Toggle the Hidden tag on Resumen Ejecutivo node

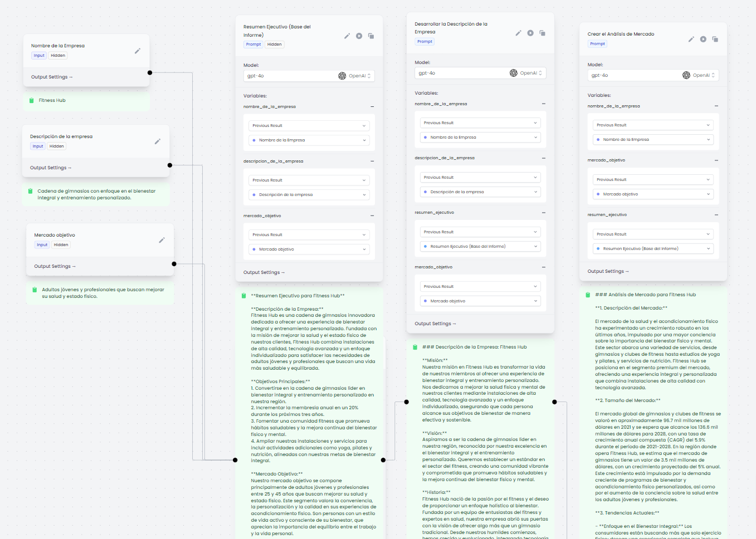pos(274,45)
